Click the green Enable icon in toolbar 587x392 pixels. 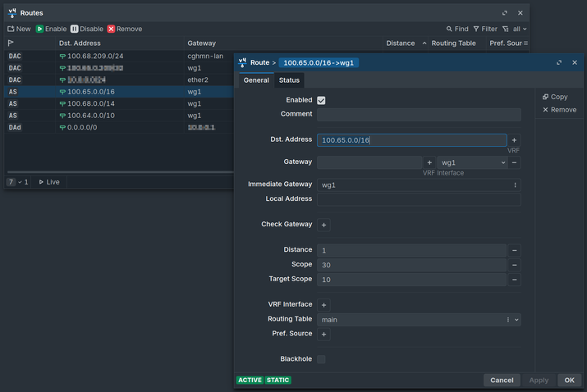(39, 29)
